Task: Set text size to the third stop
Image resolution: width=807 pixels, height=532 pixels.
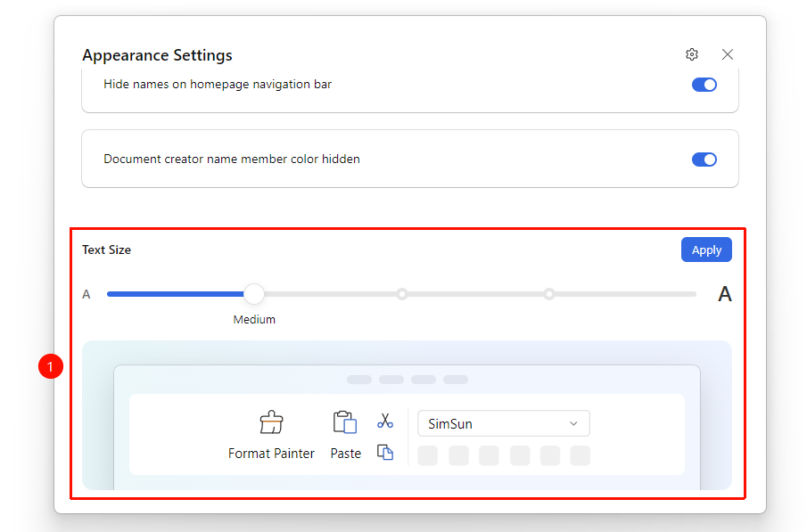Action: coord(402,294)
